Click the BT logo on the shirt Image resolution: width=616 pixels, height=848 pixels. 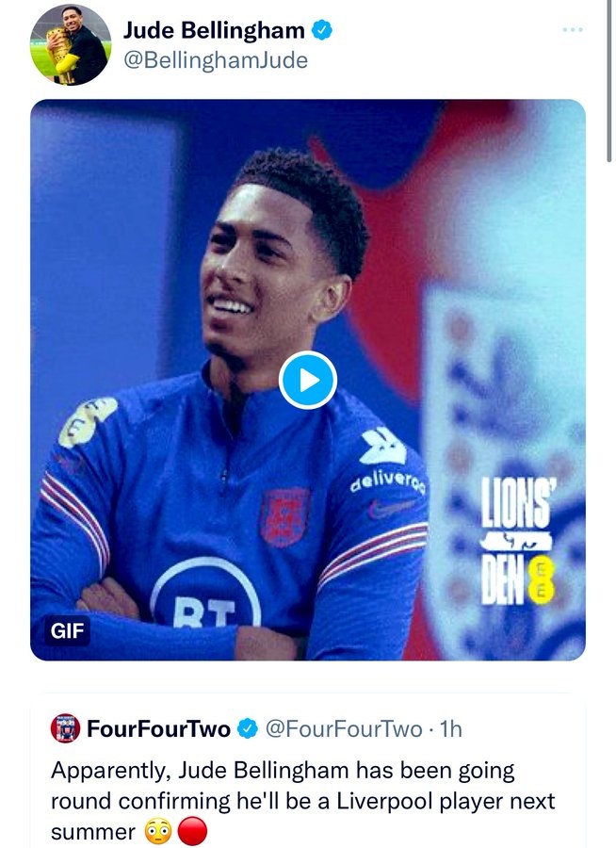(x=207, y=601)
